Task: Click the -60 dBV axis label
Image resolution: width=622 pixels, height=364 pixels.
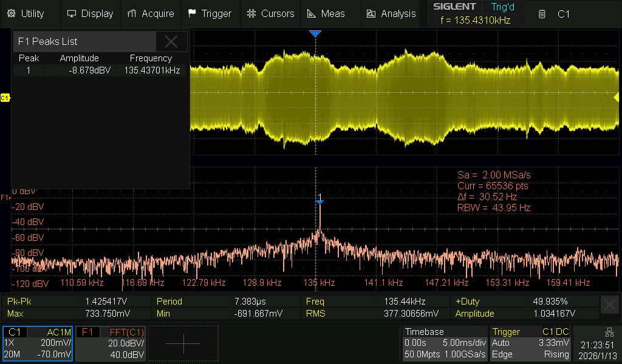Action: 28,238
